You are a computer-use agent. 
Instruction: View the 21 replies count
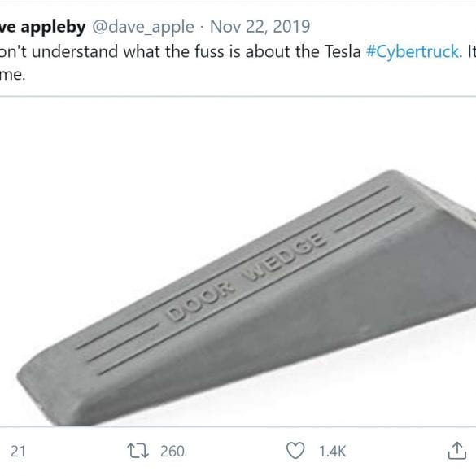coord(18,451)
